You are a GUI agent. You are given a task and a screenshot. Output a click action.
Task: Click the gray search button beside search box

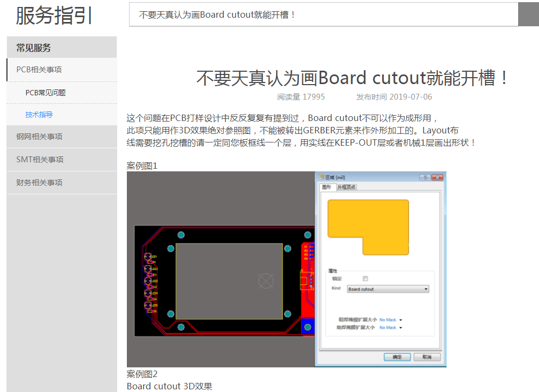pos(528,14)
